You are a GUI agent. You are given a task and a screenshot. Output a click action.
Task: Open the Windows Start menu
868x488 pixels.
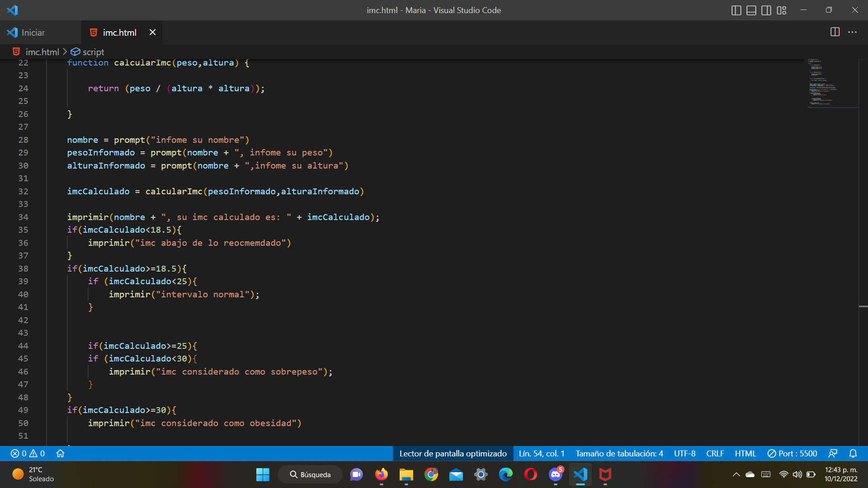[263, 474]
